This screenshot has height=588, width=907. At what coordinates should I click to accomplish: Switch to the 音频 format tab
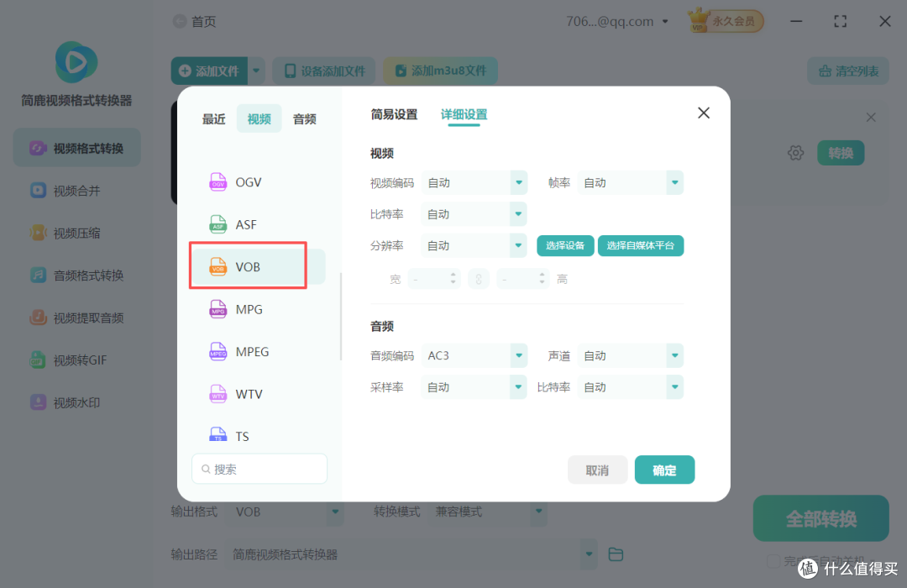pyautogui.click(x=304, y=119)
